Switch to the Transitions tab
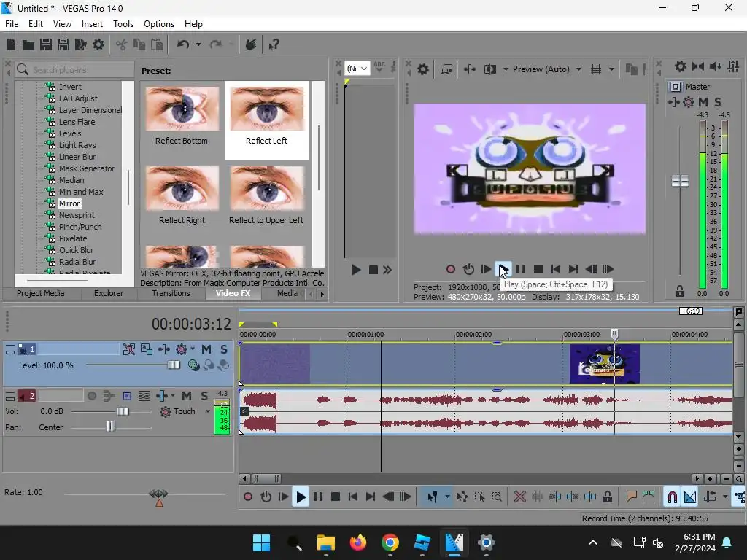 (x=171, y=293)
